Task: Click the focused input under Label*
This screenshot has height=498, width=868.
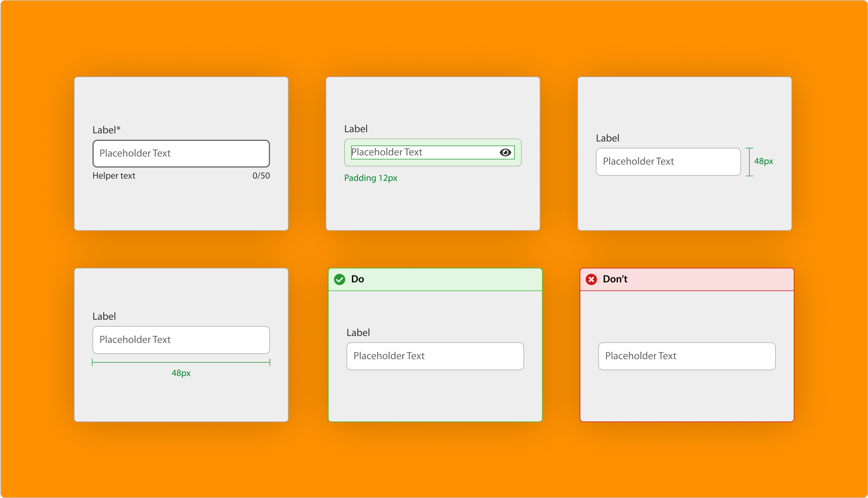Action: tap(181, 154)
